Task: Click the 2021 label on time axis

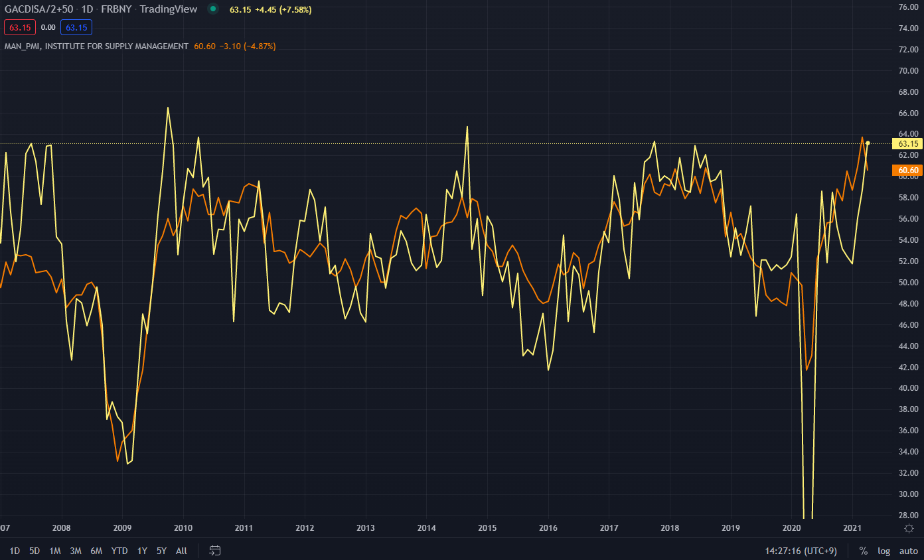Action: (852, 528)
